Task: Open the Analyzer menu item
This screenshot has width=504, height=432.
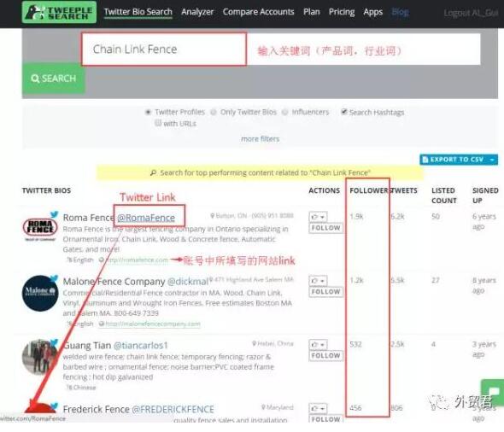Action: coord(197,12)
